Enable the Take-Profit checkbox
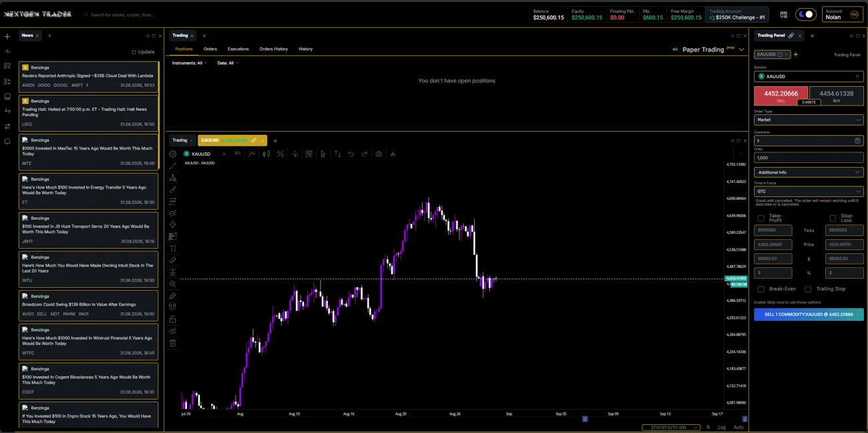Screen dimensions: 868x433 761,219
